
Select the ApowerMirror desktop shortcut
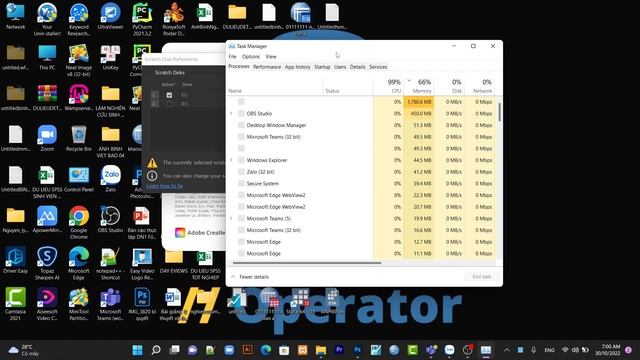47,220
